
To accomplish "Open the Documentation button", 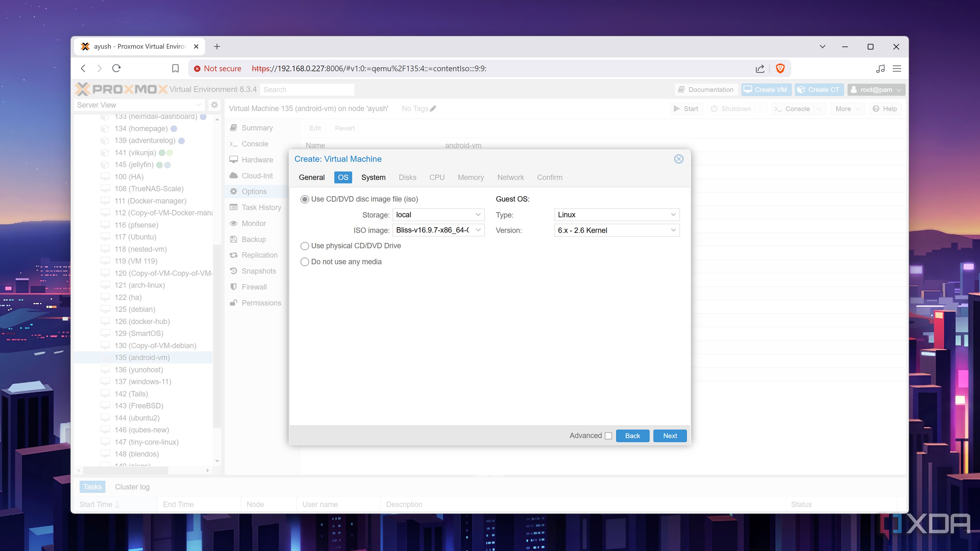I will 706,90.
